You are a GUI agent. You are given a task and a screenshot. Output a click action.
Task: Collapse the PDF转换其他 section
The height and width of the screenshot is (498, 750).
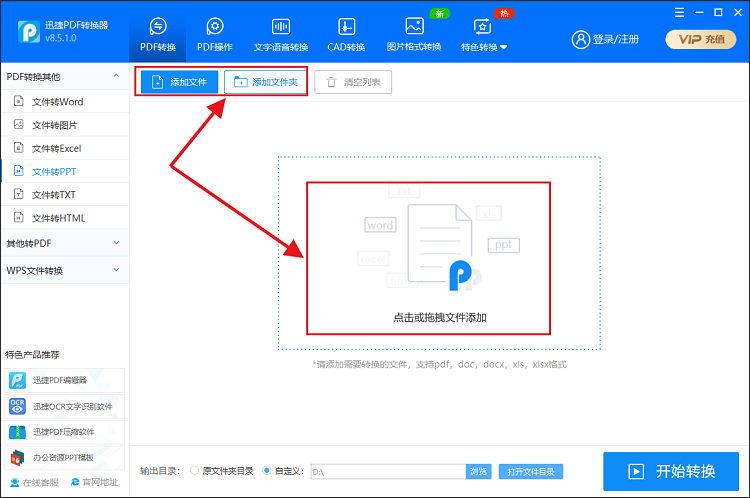[x=65, y=77]
